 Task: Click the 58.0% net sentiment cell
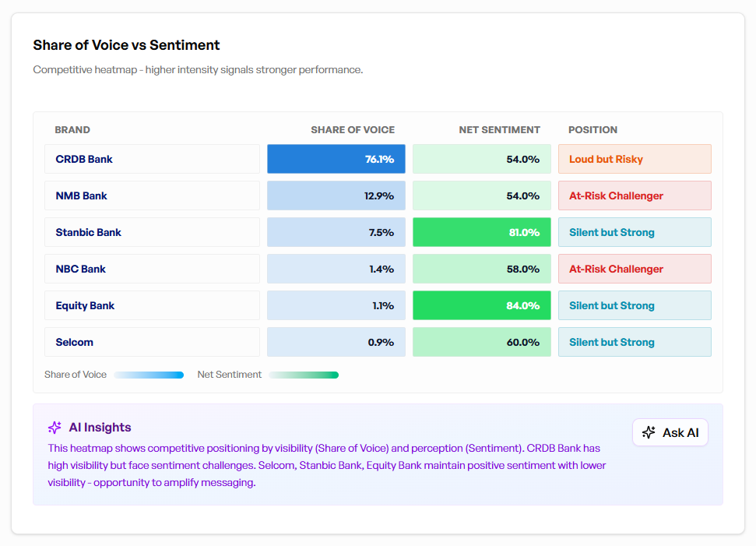[482, 269]
